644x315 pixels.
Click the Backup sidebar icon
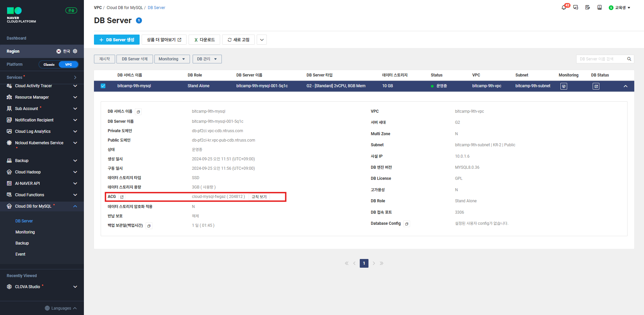tap(9, 161)
